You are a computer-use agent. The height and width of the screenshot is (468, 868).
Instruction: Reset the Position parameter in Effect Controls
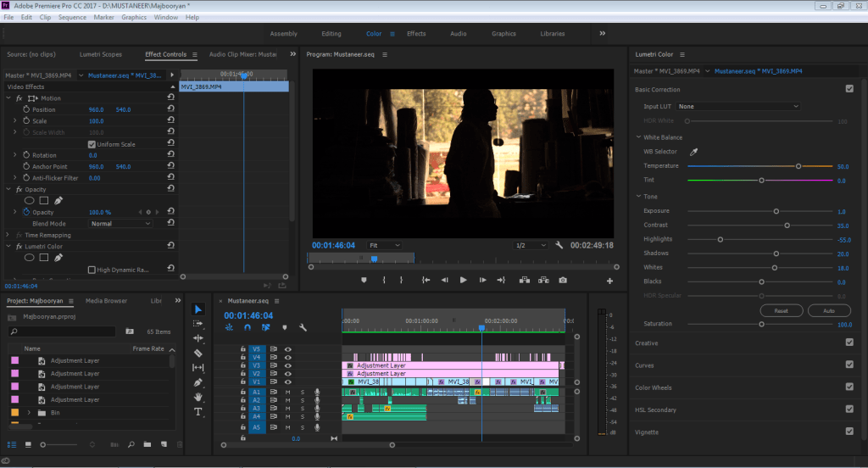click(x=171, y=110)
